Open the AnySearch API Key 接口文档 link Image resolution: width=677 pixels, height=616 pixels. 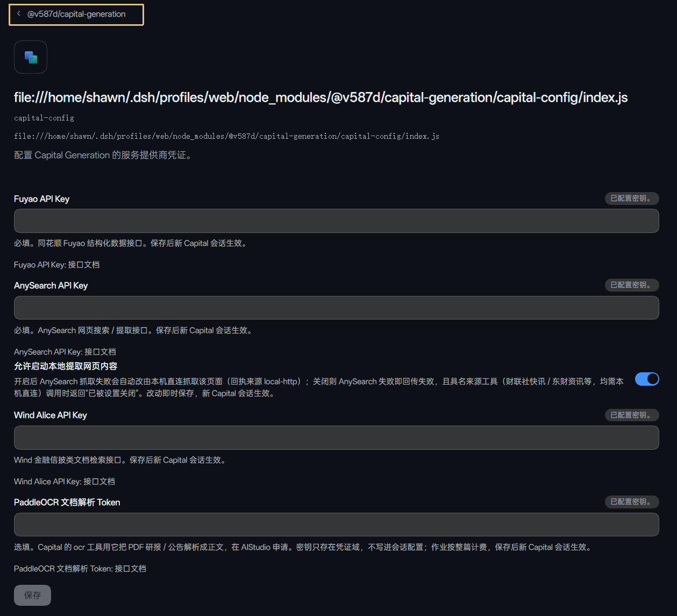point(100,352)
